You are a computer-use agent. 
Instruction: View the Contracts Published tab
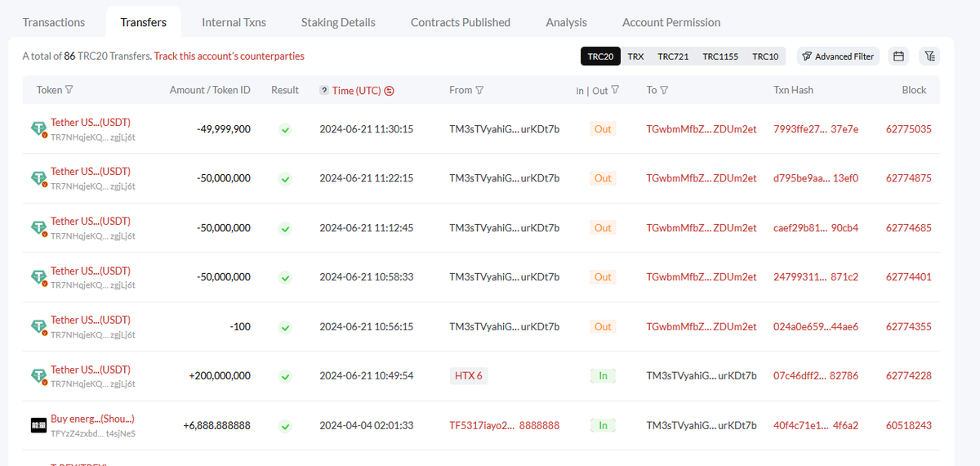click(461, 22)
